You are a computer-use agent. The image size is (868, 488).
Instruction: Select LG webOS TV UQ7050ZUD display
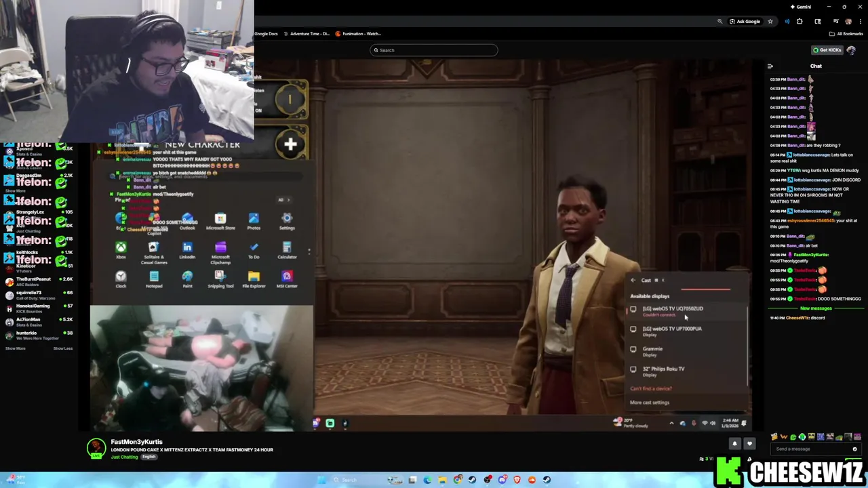tap(686, 311)
